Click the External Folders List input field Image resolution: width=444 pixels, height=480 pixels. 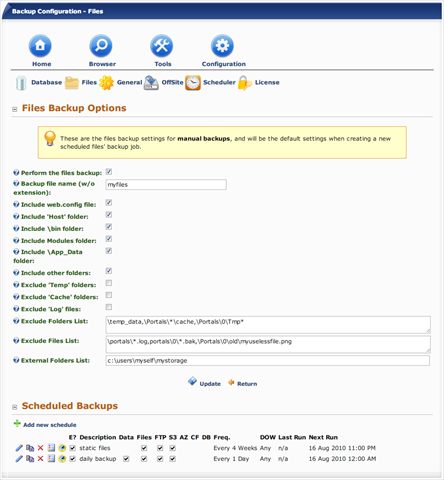coord(268,360)
